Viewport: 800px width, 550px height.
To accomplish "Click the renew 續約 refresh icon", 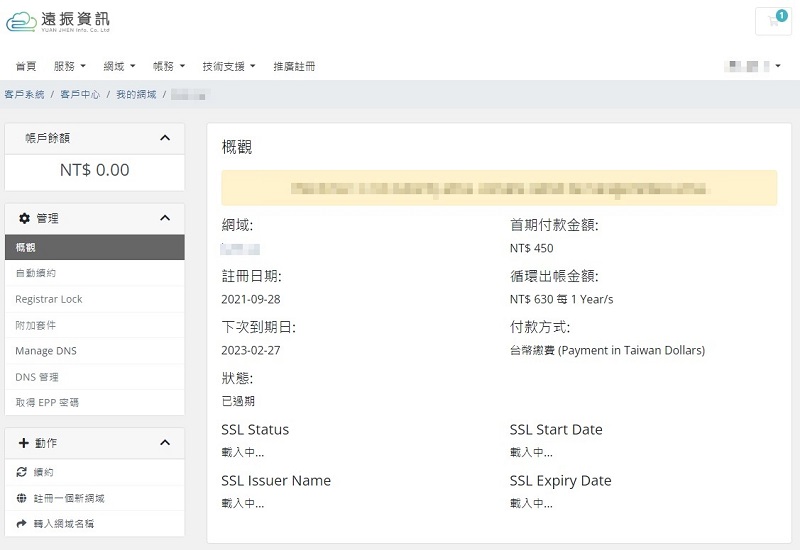I will click(x=21, y=472).
